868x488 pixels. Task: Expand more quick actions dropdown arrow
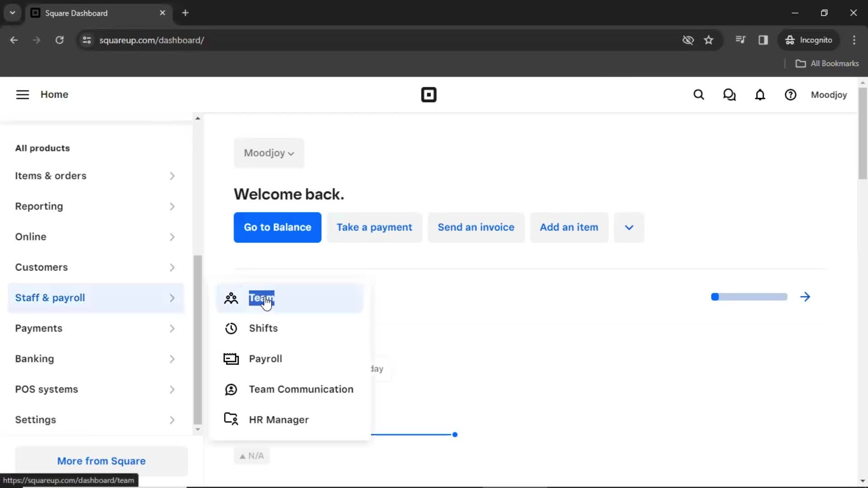[x=629, y=227]
